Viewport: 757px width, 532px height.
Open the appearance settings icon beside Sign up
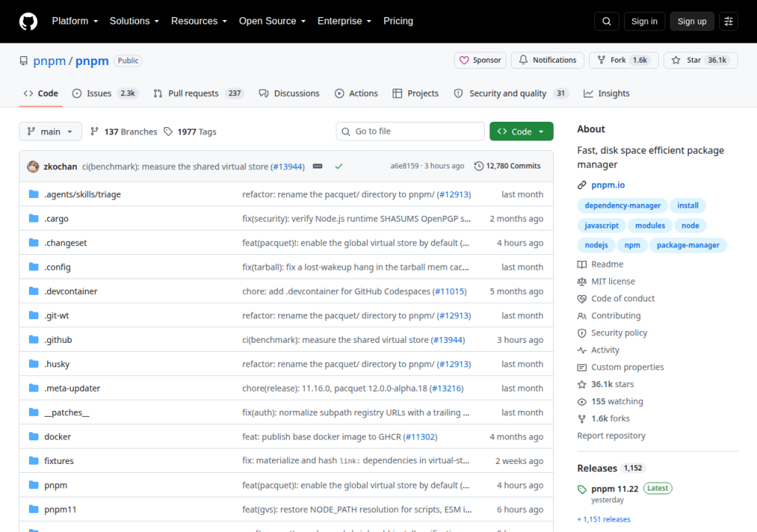coord(728,21)
